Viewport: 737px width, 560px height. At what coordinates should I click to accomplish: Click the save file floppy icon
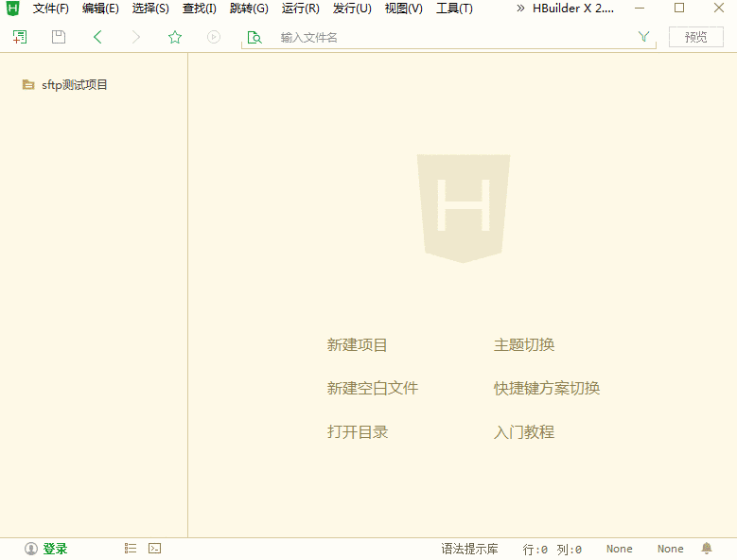tap(59, 37)
